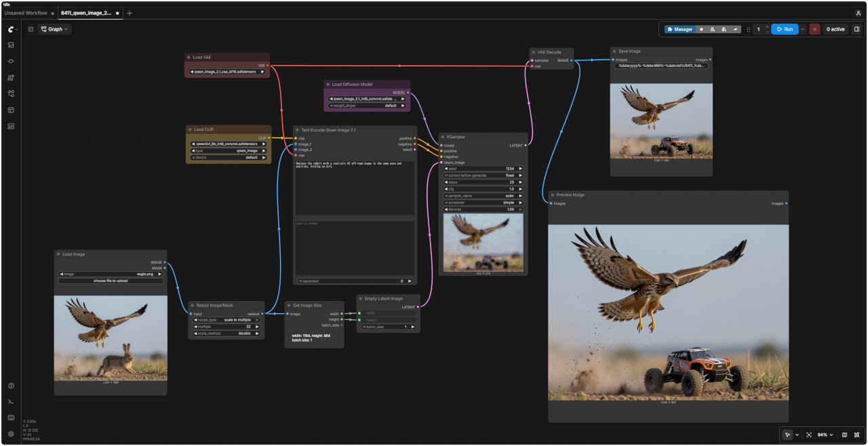
Task: Click the Save Image filename prefix field
Action: pyautogui.click(x=661, y=66)
